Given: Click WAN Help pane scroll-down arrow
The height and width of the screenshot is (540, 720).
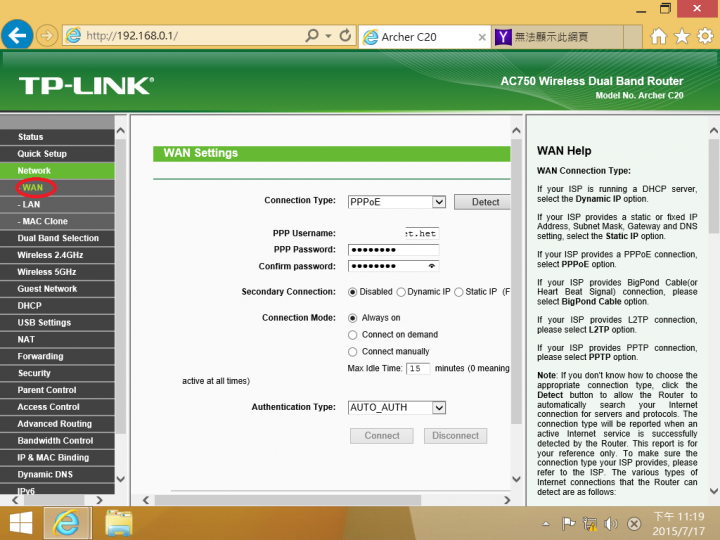Looking at the screenshot, I should (714, 491).
